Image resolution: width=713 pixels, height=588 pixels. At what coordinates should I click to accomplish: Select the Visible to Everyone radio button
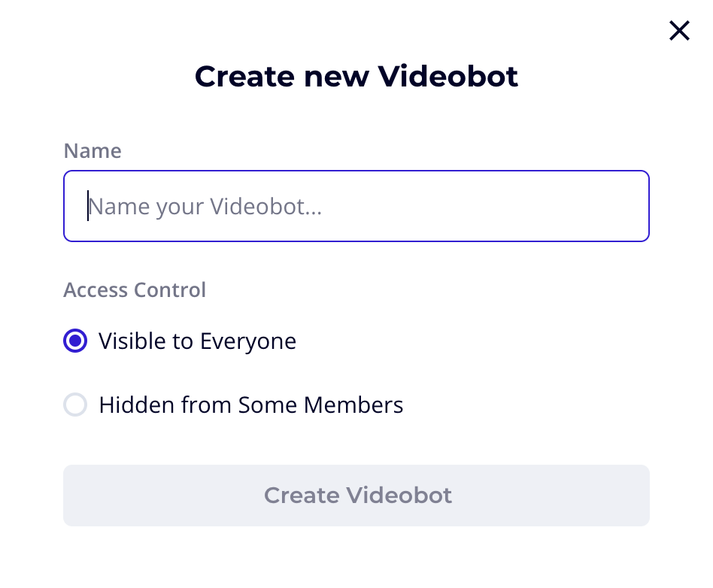pyautogui.click(x=75, y=341)
